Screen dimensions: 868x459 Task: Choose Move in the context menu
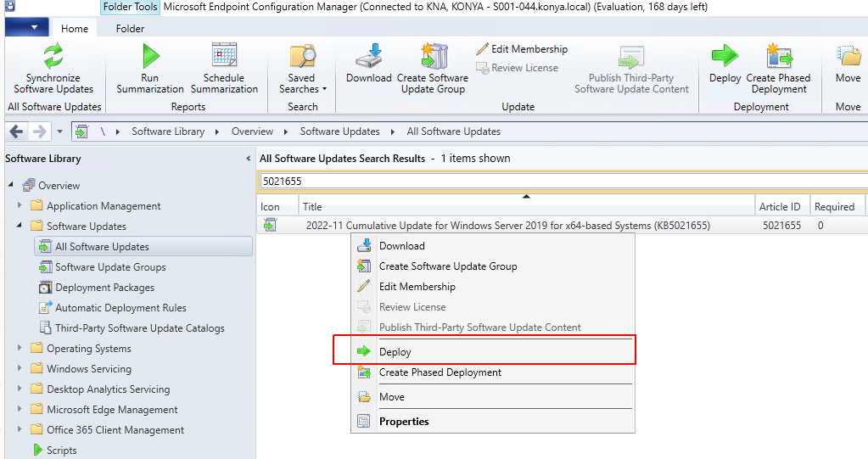tap(493, 397)
